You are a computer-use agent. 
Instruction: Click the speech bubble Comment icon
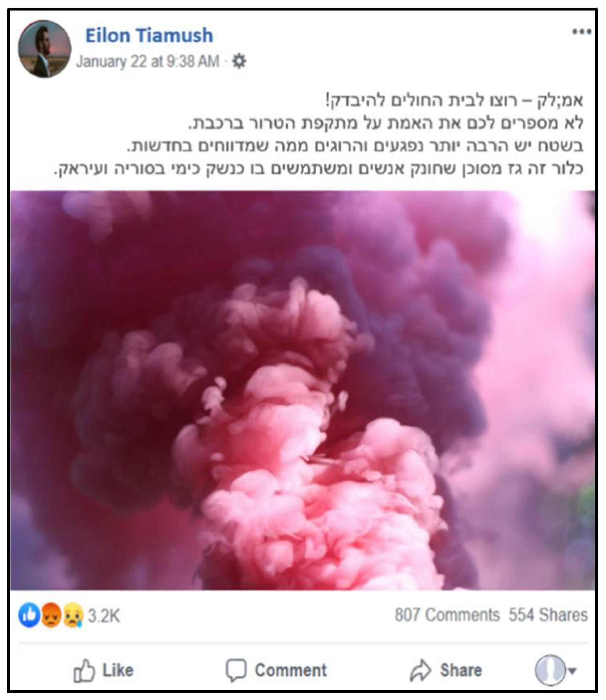(236, 670)
